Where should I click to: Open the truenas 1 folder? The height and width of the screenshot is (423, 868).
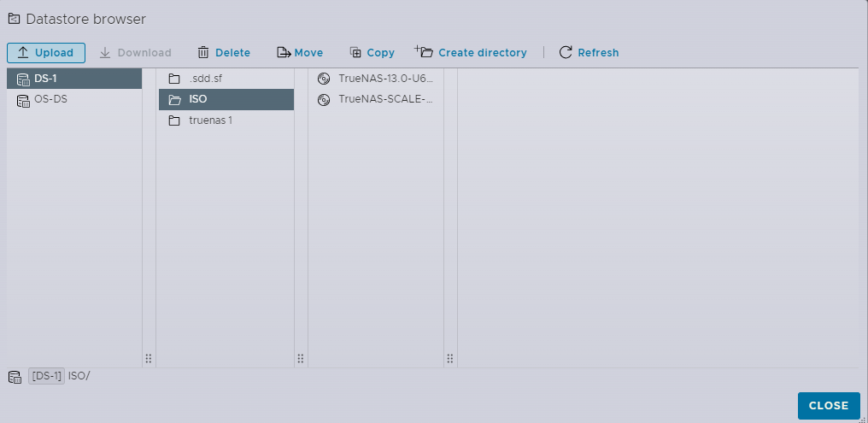(x=210, y=120)
